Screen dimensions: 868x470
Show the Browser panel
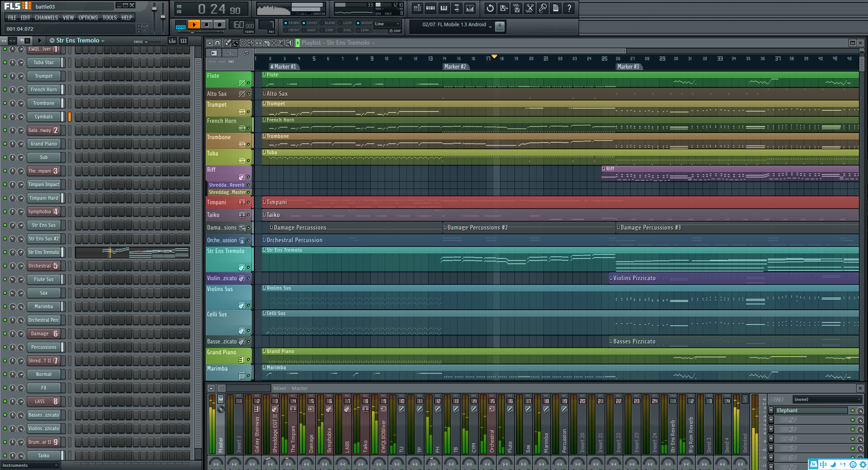click(457, 8)
